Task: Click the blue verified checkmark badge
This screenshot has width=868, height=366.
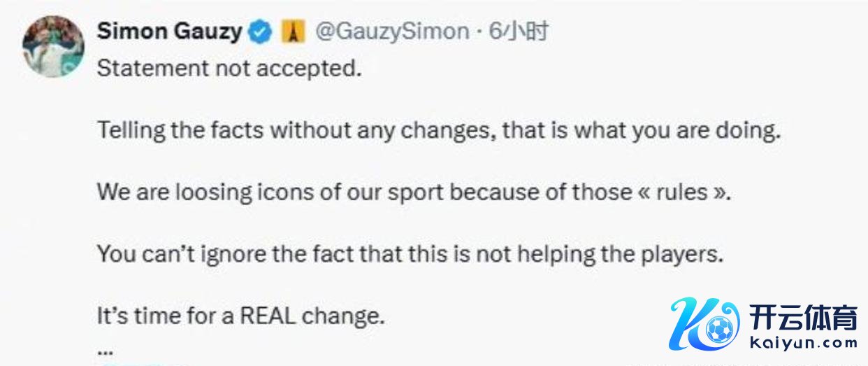Action: coord(261,32)
